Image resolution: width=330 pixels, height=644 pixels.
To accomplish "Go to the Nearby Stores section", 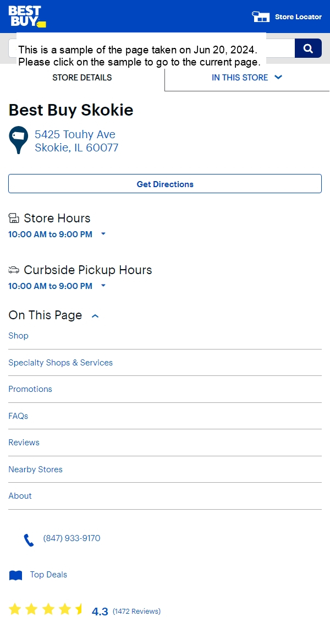I will (35, 470).
